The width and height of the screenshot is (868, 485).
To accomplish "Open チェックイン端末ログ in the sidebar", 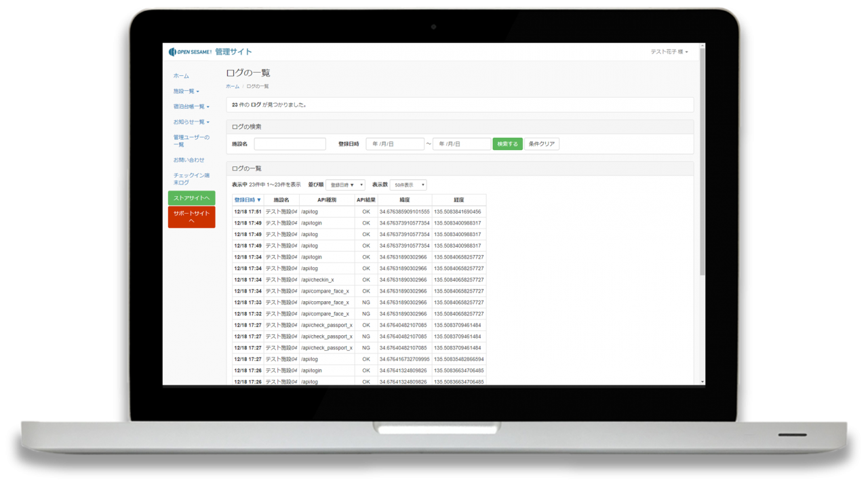I will pyautogui.click(x=191, y=179).
